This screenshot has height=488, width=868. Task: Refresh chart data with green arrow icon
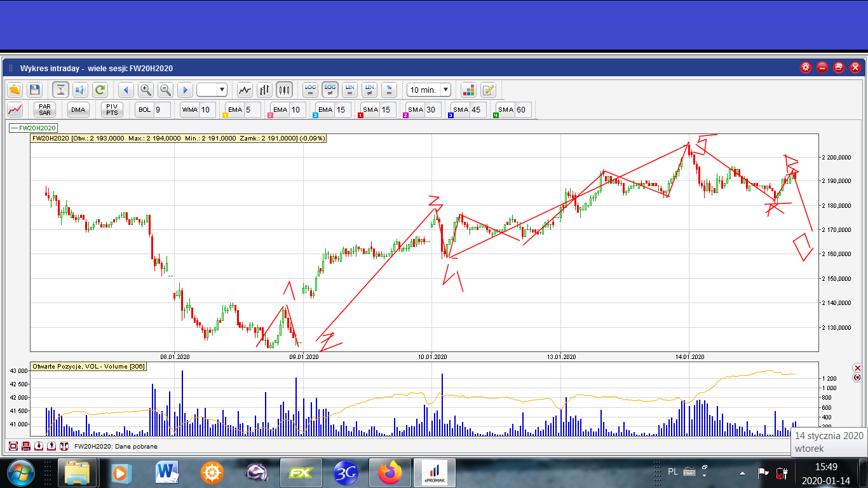pyautogui.click(x=100, y=90)
